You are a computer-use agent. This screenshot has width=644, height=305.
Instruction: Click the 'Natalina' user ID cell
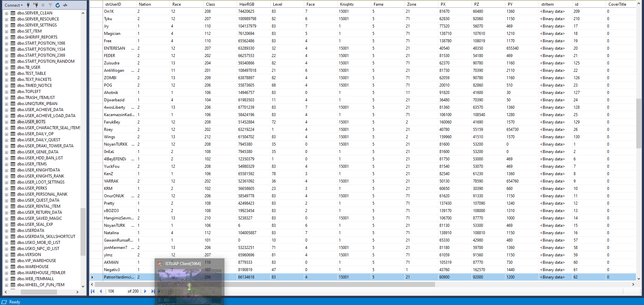coord(119,233)
